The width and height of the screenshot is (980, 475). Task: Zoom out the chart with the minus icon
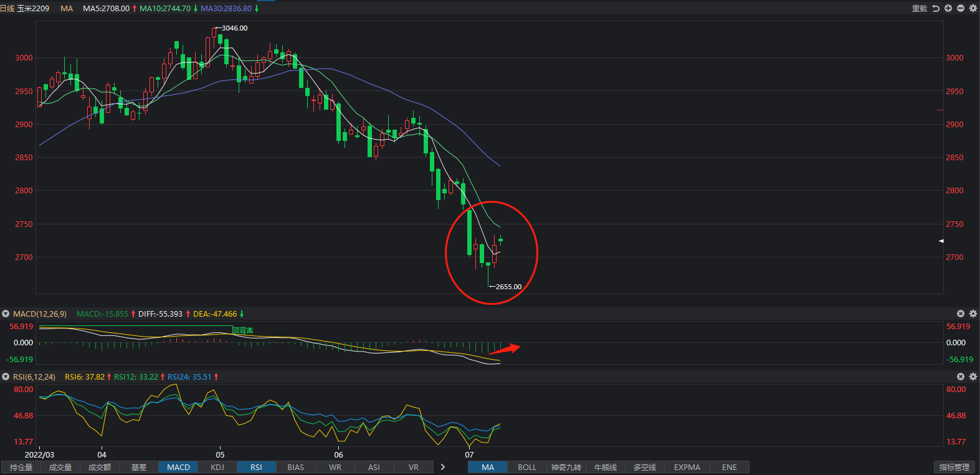pyautogui.click(x=961, y=8)
